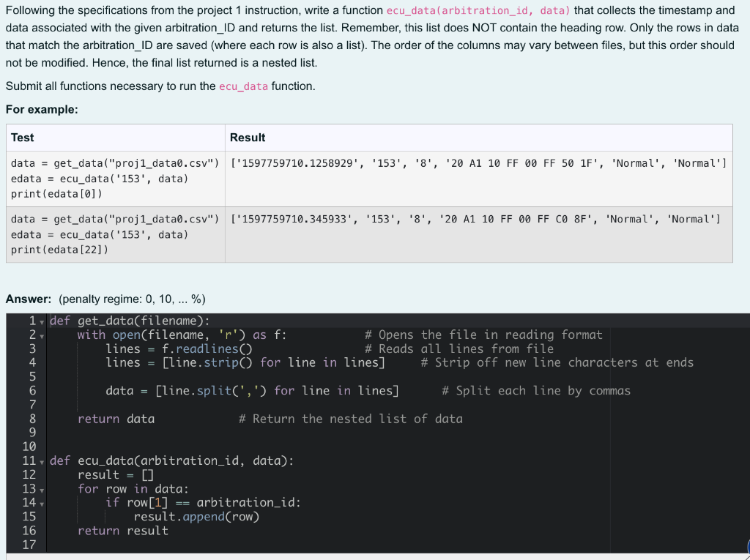Collapse the if block on line 14

click(42, 504)
